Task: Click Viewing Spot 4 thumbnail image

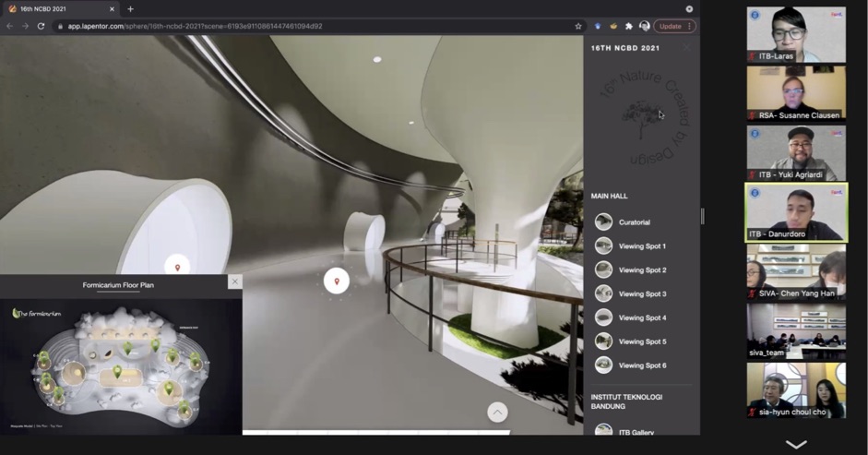Action: pyautogui.click(x=603, y=317)
